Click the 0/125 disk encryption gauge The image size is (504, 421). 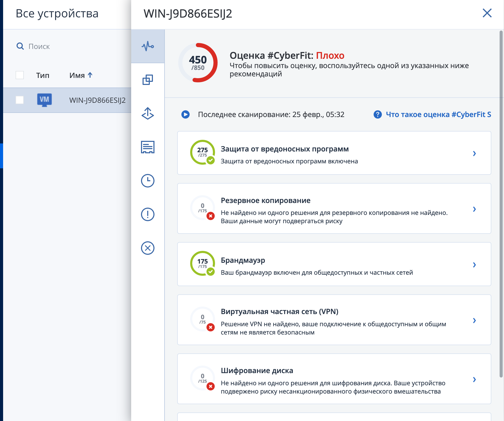tap(203, 378)
